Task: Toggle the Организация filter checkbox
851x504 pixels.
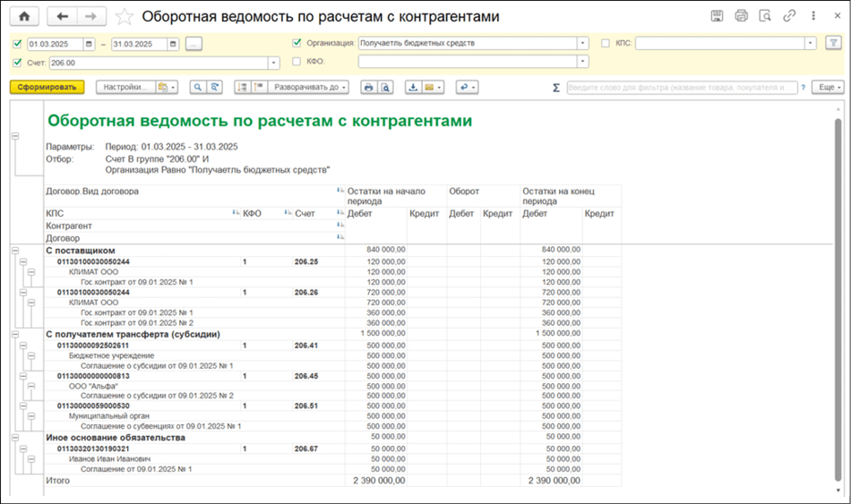Action: tap(297, 43)
